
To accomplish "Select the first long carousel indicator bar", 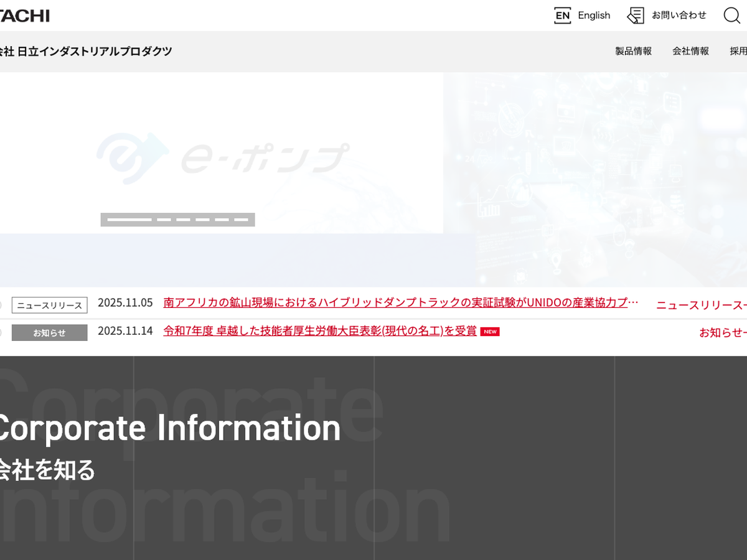I will (x=129, y=220).
